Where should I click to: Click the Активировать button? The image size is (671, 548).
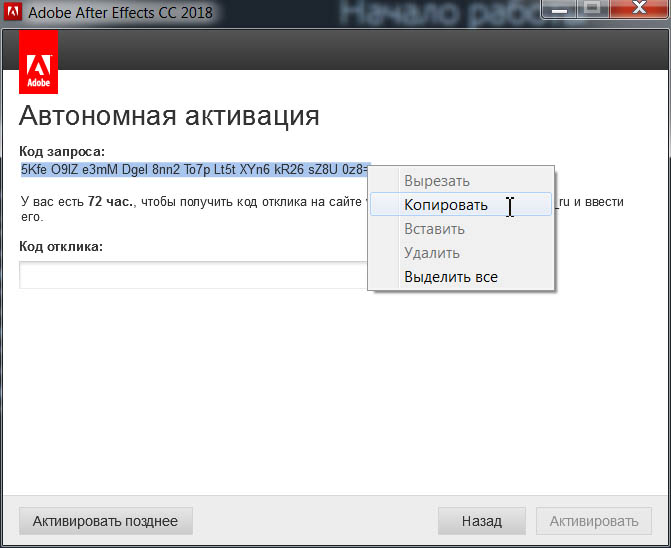click(594, 521)
